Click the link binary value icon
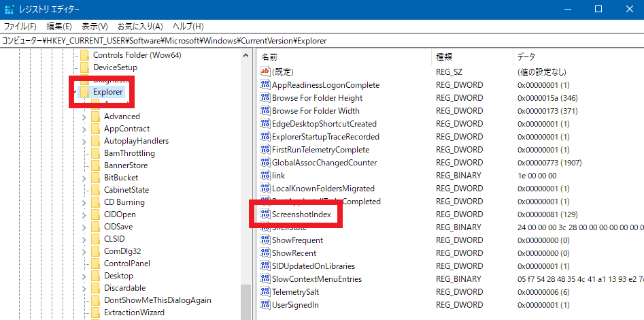The image size is (644, 320). (265, 176)
